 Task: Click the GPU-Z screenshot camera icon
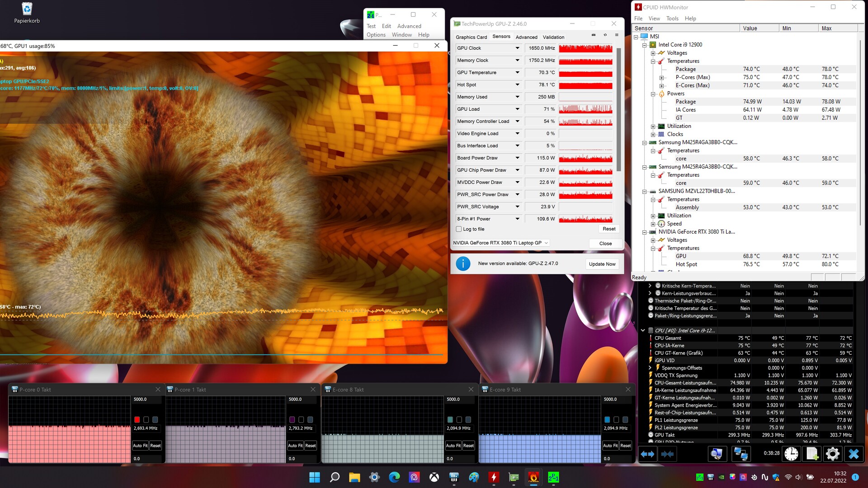pyautogui.click(x=594, y=35)
